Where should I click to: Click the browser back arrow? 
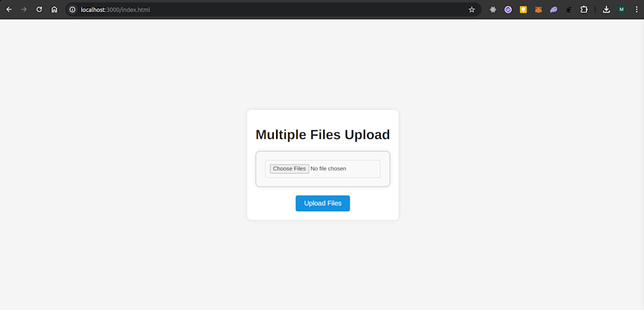click(9, 10)
